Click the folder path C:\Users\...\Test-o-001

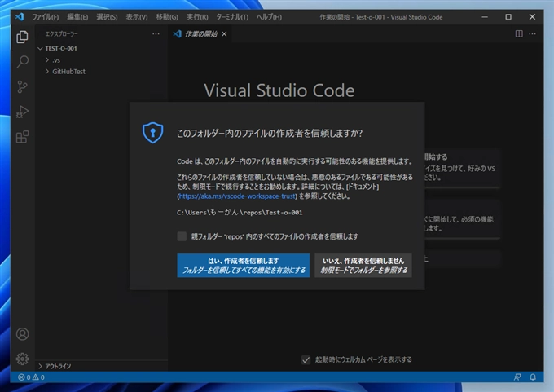pyautogui.click(x=240, y=213)
